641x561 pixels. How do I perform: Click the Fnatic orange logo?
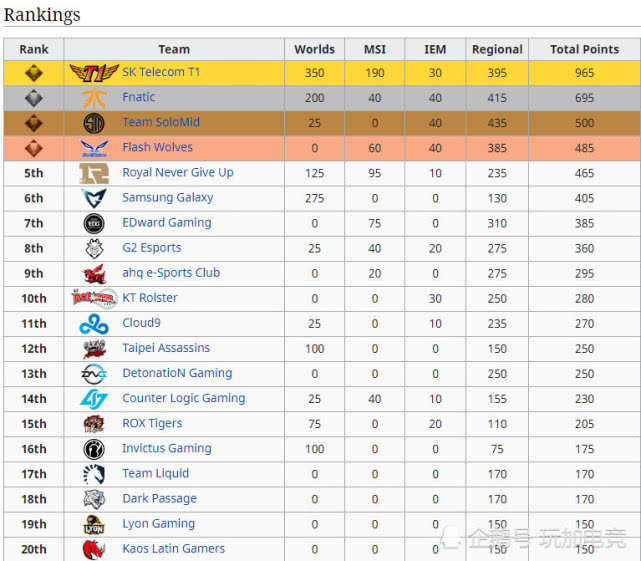(x=94, y=98)
